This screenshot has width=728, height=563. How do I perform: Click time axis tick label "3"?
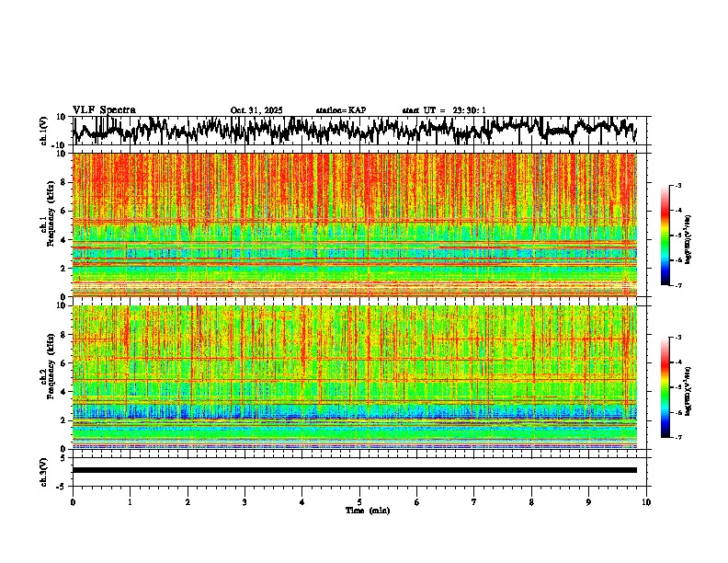click(x=245, y=502)
